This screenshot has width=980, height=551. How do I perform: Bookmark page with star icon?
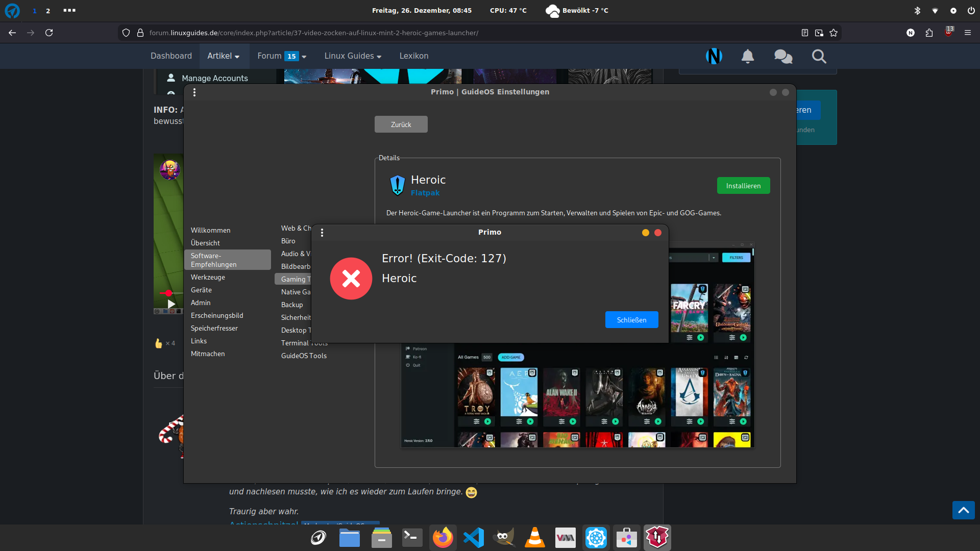[834, 33]
